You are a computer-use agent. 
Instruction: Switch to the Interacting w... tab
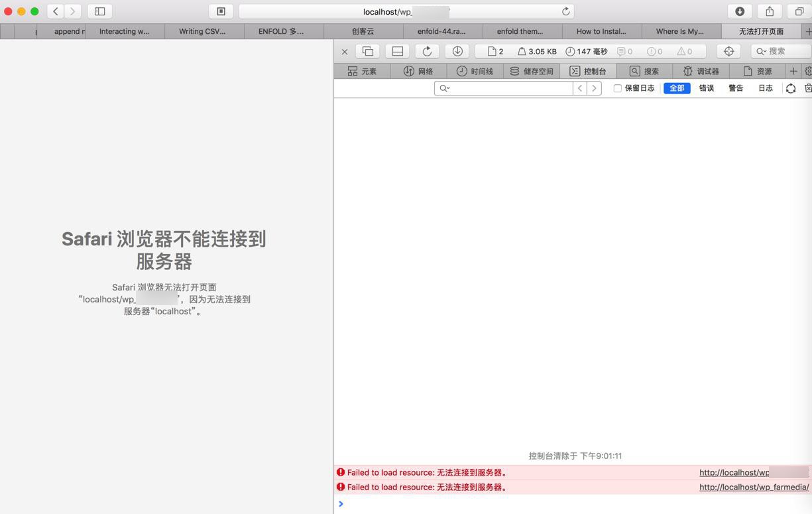[x=125, y=31]
